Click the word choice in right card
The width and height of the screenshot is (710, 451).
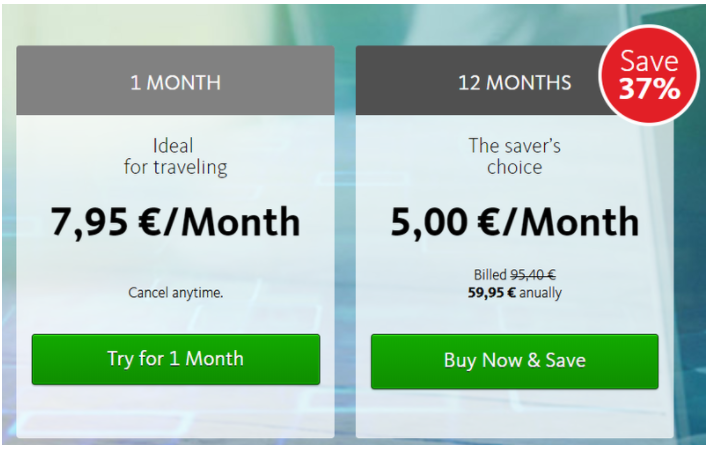click(x=514, y=167)
